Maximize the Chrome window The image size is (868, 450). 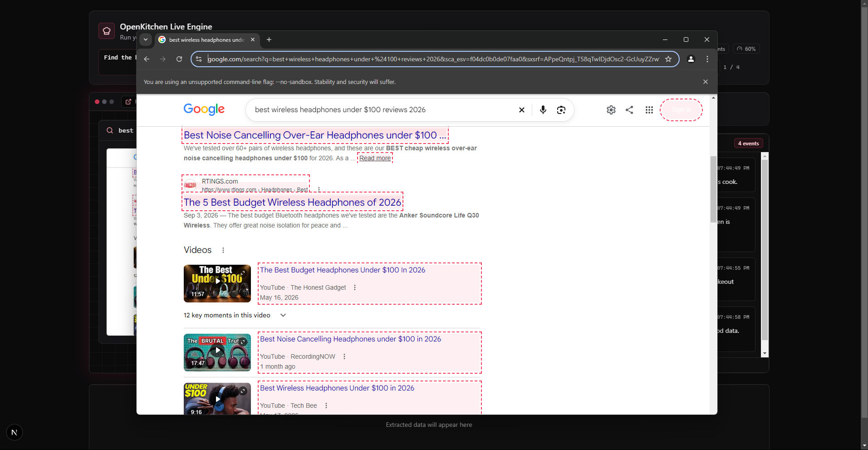[x=686, y=40]
